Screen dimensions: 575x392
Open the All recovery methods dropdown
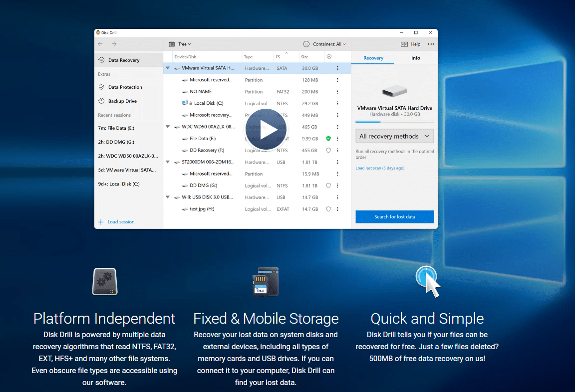pyautogui.click(x=395, y=136)
